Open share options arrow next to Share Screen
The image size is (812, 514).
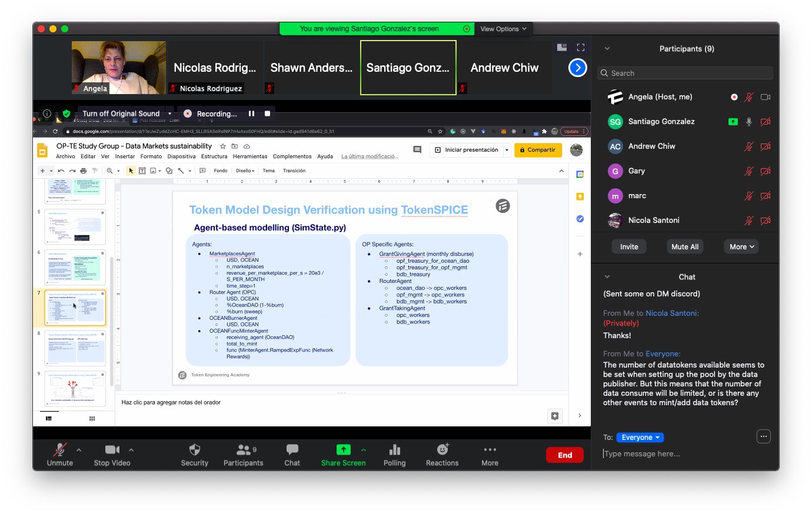point(364,450)
